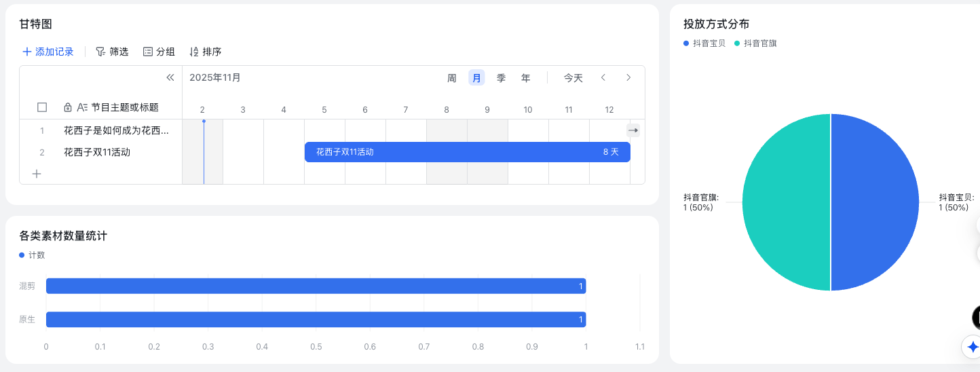Screen dimensions: 980x372
Task: Click the plus icon below row 2
Action: pyautogui.click(x=37, y=174)
